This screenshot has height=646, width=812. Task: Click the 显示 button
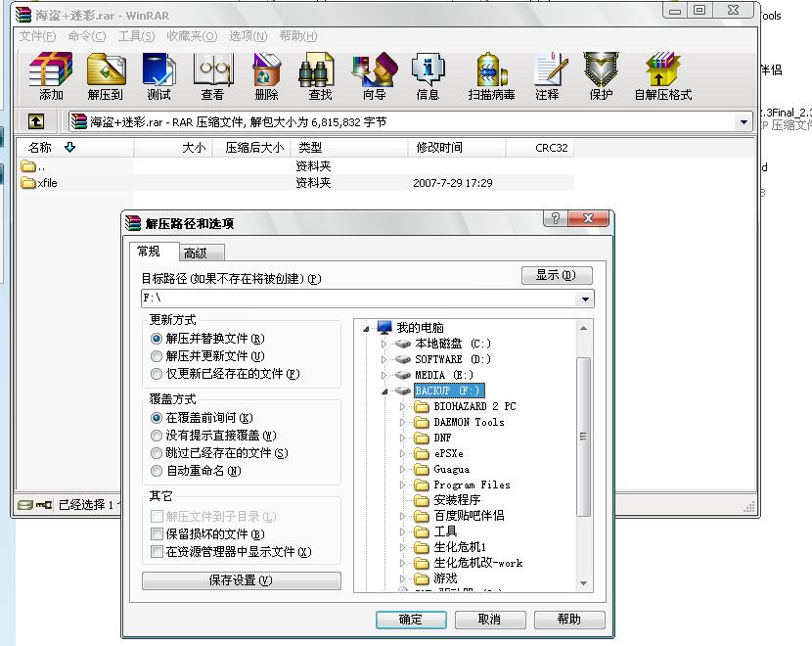tap(557, 275)
